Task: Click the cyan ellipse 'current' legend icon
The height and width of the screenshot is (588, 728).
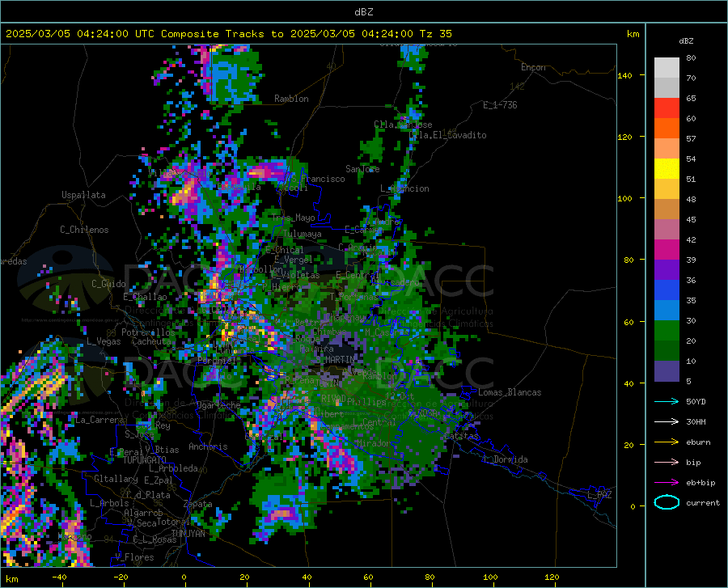Action: pyautogui.click(x=667, y=502)
